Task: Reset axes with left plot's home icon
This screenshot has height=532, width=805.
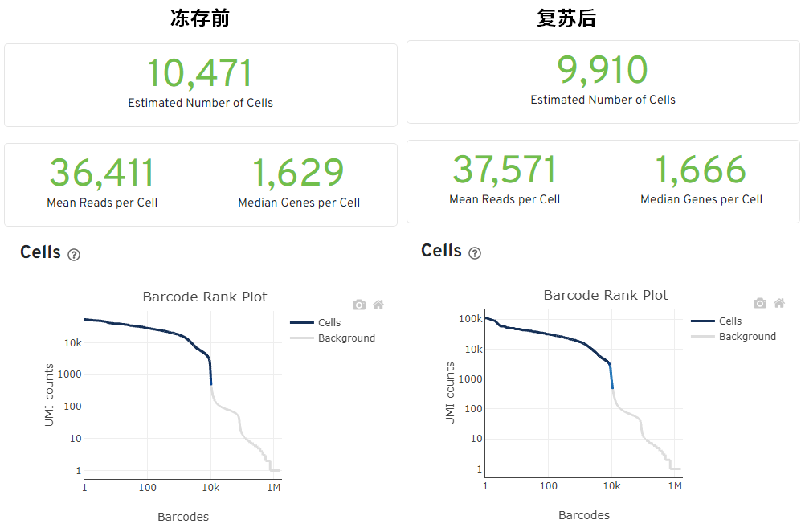Action: click(x=378, y=305)
